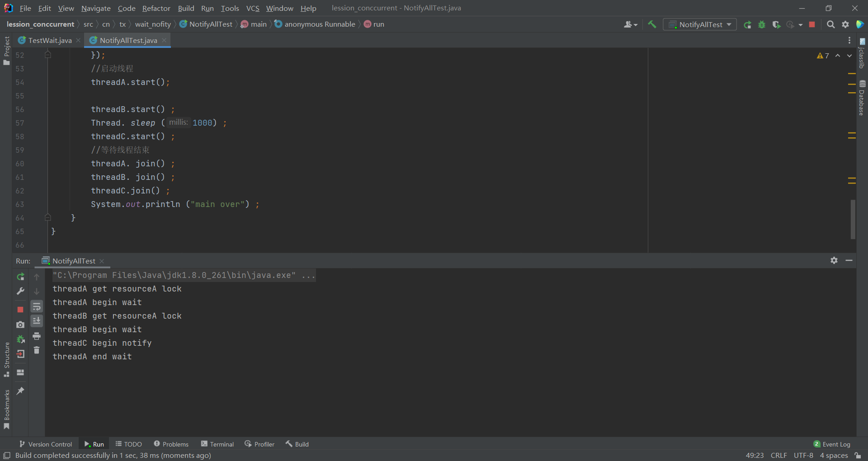
Task: Click the layout icon in Run panel
Action: click(x=20, y=372)
